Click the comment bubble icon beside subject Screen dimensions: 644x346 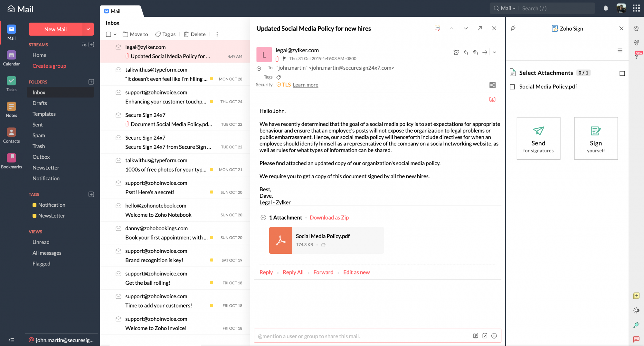click(437, 28)
